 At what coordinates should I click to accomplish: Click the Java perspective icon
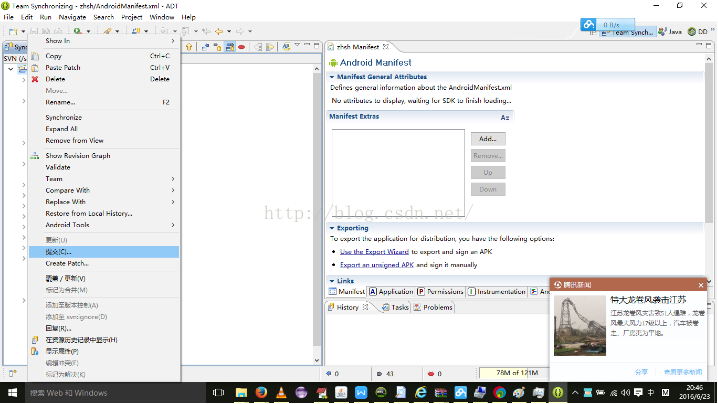669,32
